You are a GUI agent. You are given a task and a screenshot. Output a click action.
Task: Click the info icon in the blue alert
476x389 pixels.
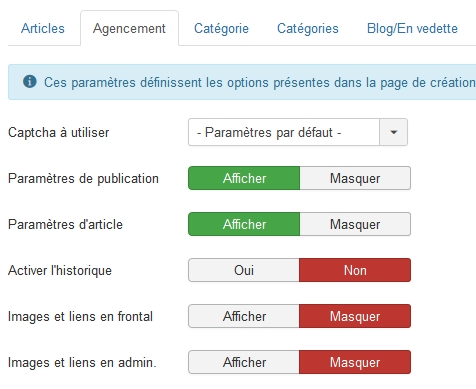(x=30, y=81)
